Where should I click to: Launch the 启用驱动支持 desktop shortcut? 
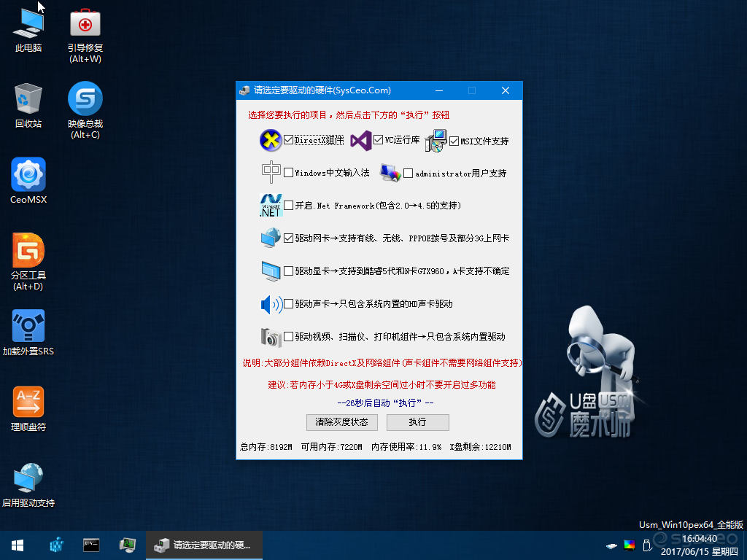pos(28,485)
